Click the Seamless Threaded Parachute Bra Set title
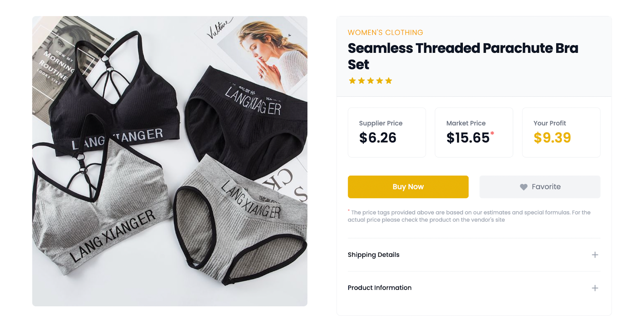The width and height of the screenshot is (644, 318). 463,56
